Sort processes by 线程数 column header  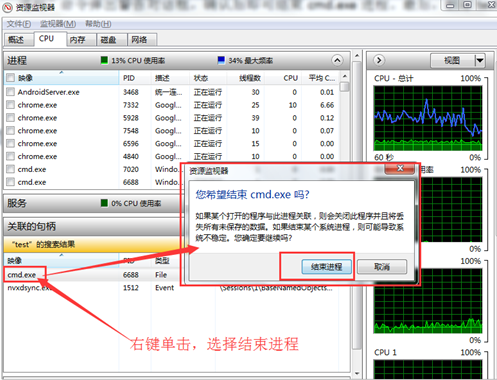click(x=246, y=78)
